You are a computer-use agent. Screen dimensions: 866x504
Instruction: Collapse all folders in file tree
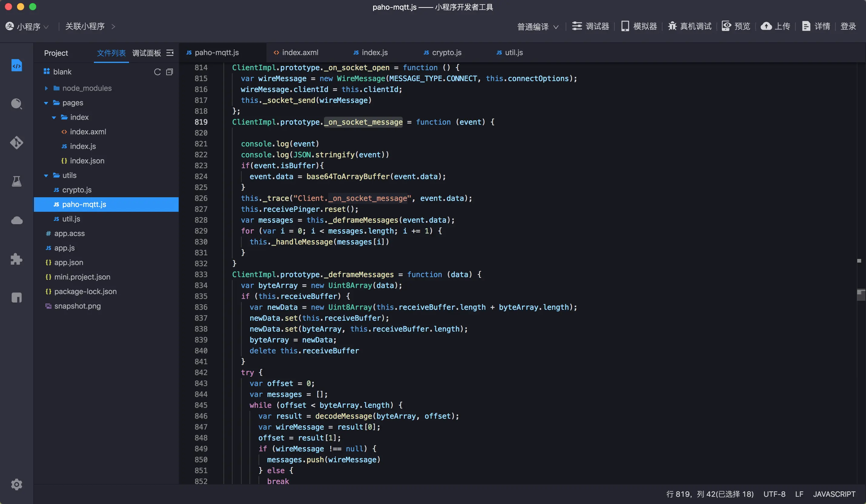(170, 72)
